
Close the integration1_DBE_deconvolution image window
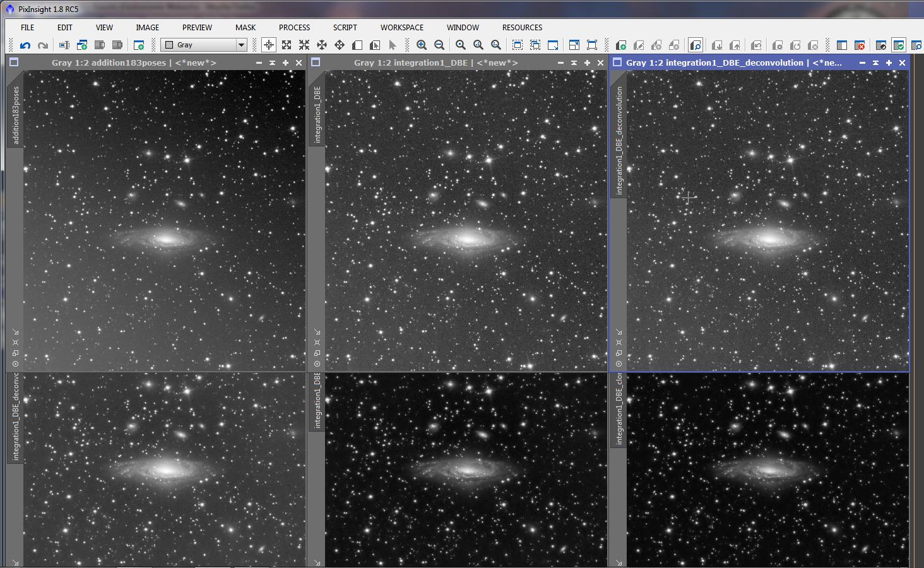(903, 63)
